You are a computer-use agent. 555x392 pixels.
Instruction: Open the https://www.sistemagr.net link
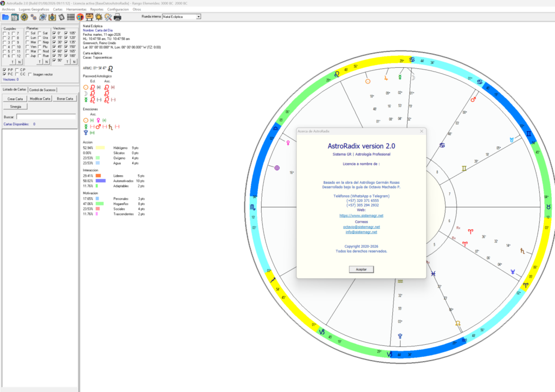(361, 216)
